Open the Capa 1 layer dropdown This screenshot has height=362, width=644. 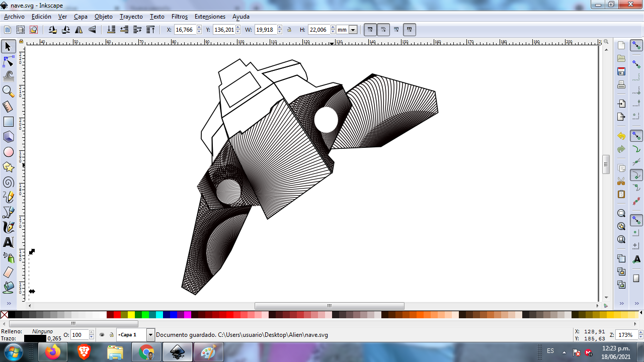(150, 334)
